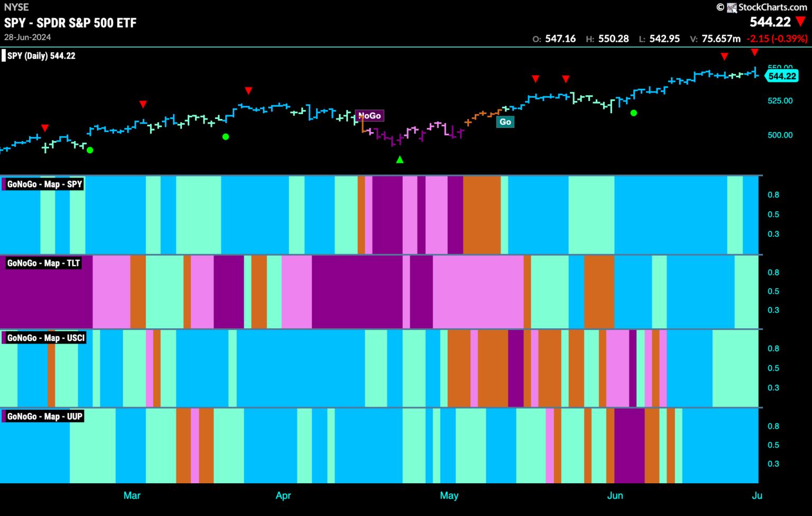Select the teal Go signal label

click(505, 122)
